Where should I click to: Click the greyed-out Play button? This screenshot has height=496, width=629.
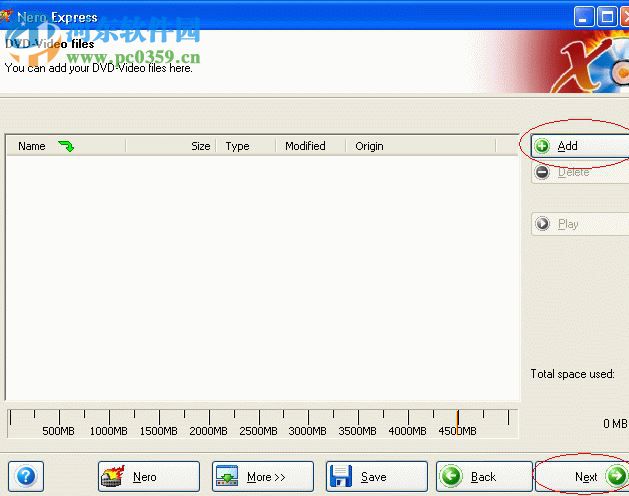click(580, 224)
